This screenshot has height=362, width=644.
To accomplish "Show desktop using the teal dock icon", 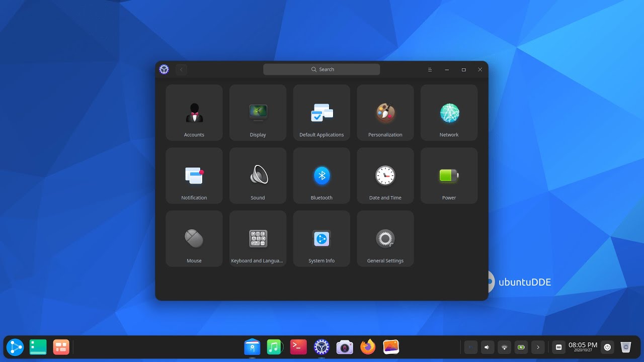I will [x=38, y=347].
